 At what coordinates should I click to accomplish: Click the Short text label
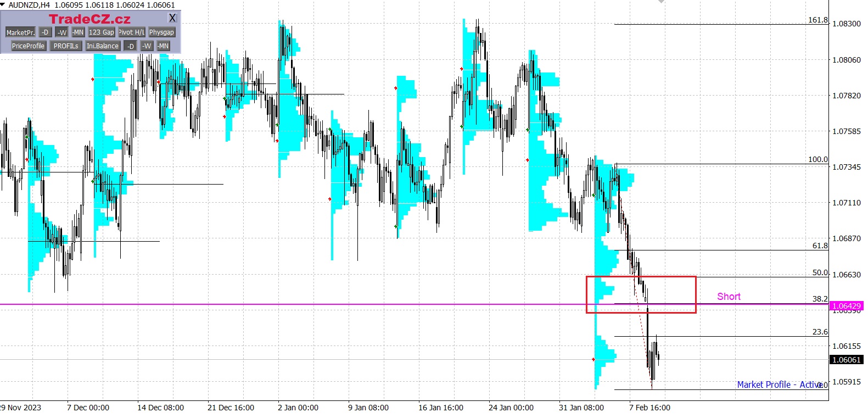tap(729, 297)
